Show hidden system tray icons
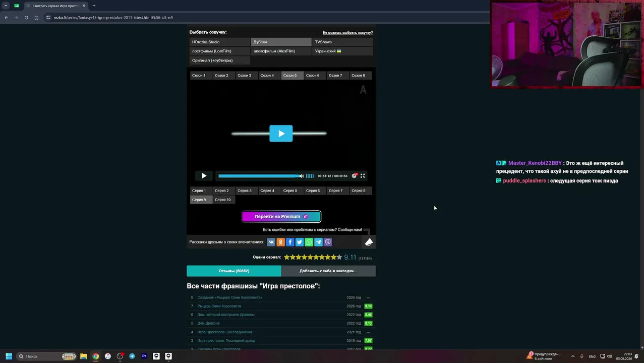The image size is (644, 363). click(x=572, y=356)
